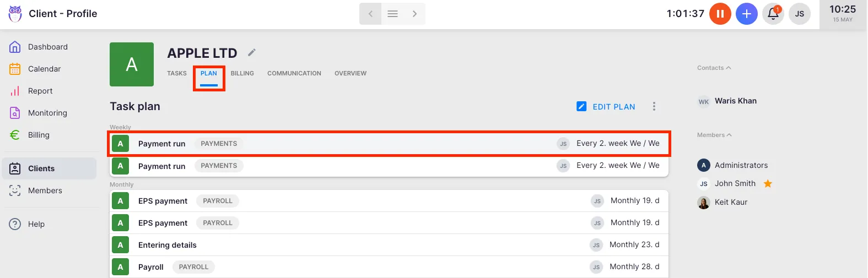Open the Help link in sidebar
This screenshot has height=278, width=868.
(x=36, y=224)
